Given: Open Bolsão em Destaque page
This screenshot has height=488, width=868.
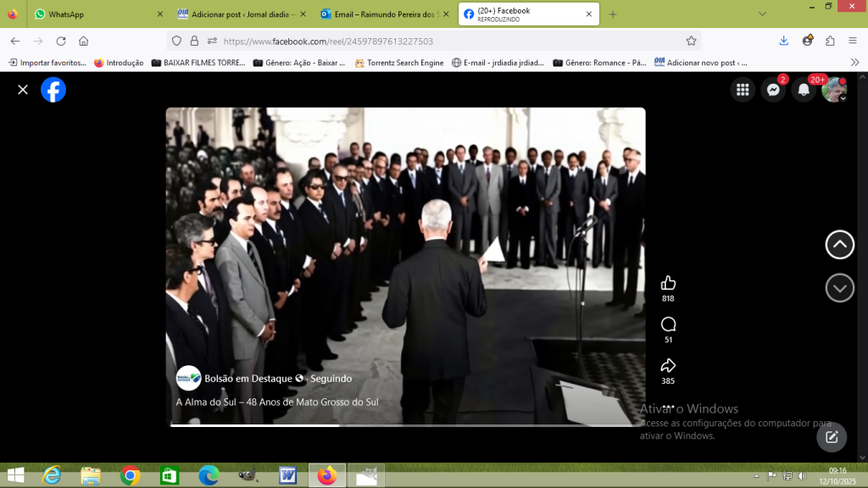Looking at the screenshot, I should tap(248, 379).
